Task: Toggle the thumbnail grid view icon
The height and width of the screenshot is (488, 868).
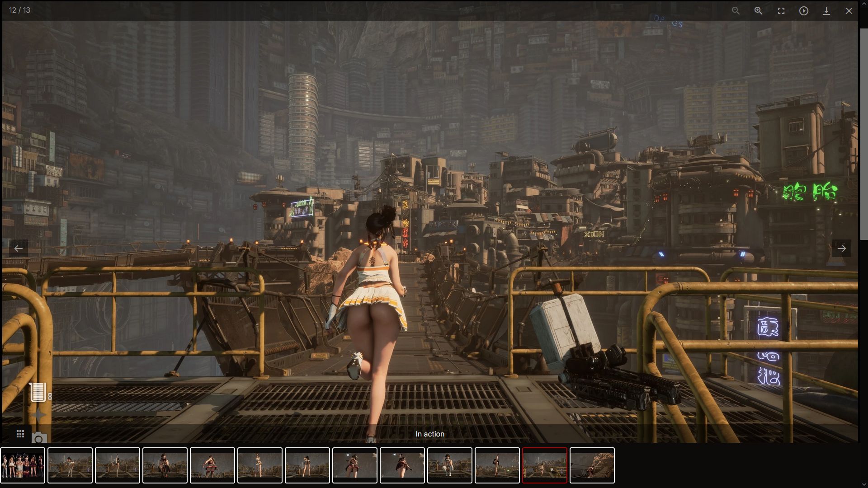Action: pos(20,434)
